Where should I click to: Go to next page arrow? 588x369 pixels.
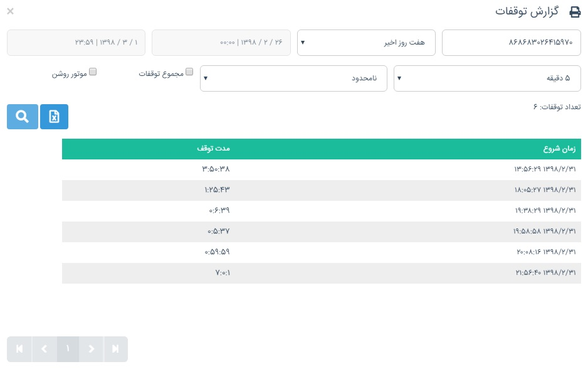[x=92, y=349]
